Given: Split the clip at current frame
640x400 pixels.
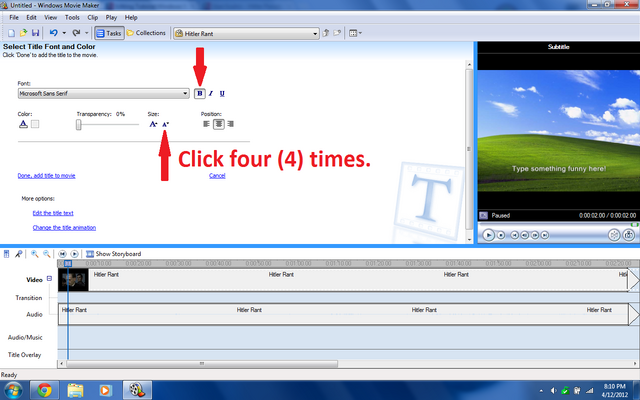Looking at the screenshot, I should 614,235.
